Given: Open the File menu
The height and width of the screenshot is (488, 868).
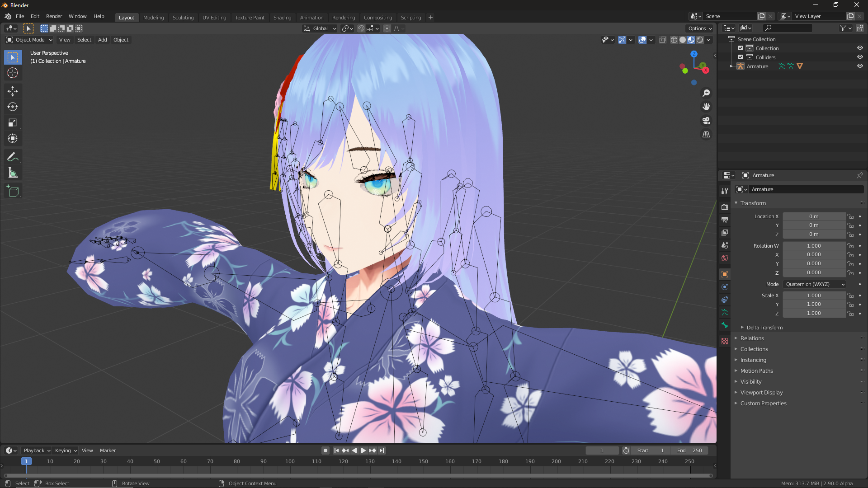Looking at the screenshot, I should (20, 16).
